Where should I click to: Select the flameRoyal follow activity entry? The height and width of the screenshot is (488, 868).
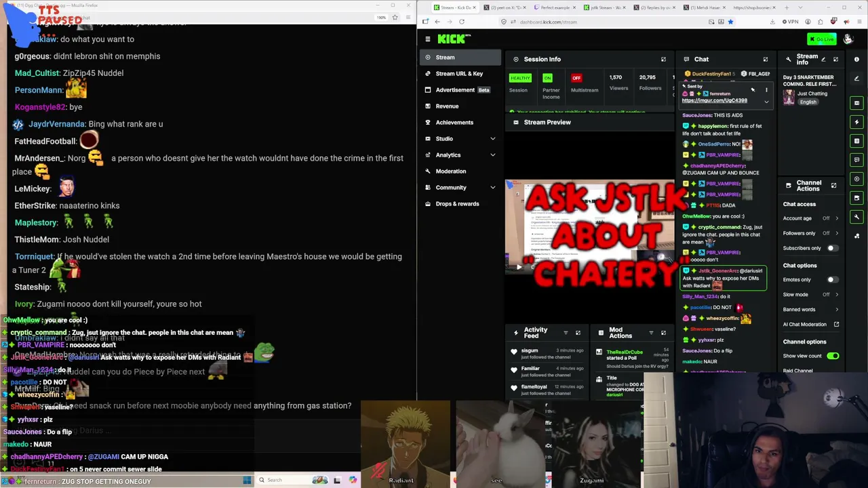548,390
